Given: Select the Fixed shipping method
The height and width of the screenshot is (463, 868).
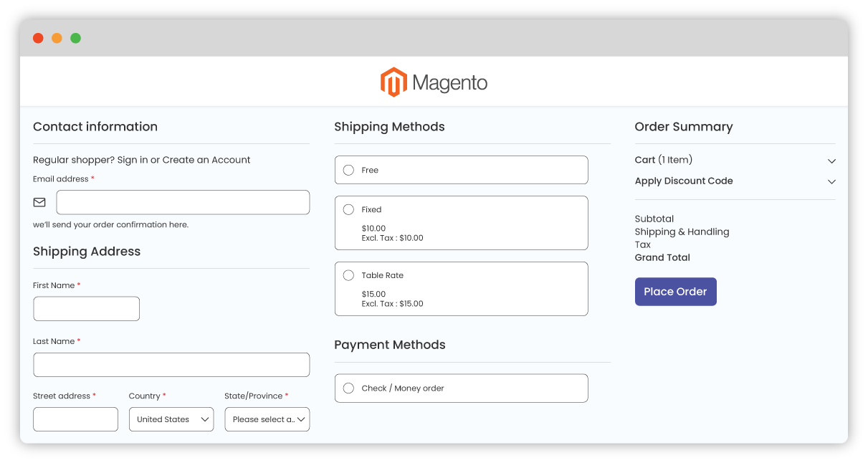Looking at the screenshot, I should 348,209.
